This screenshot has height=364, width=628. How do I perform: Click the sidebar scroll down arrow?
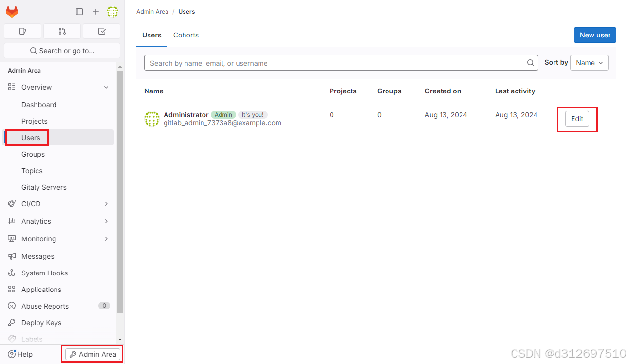[x=120, y=339]
